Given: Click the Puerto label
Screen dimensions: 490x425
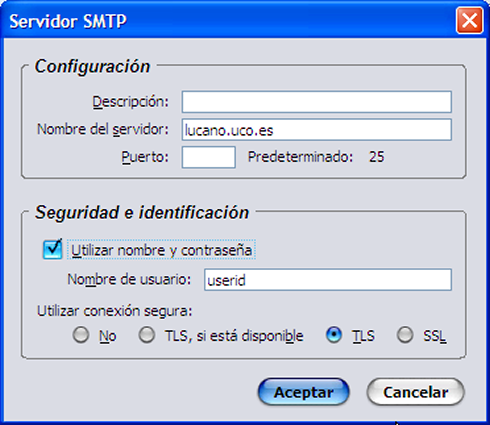Looking at the screenshot, I should click(x=145, y=157).
